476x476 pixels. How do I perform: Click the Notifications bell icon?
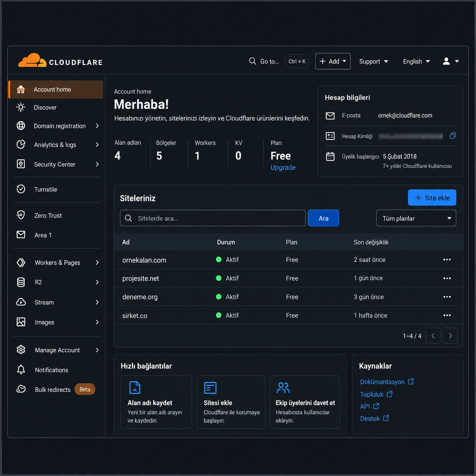click(x=21, y=370)
